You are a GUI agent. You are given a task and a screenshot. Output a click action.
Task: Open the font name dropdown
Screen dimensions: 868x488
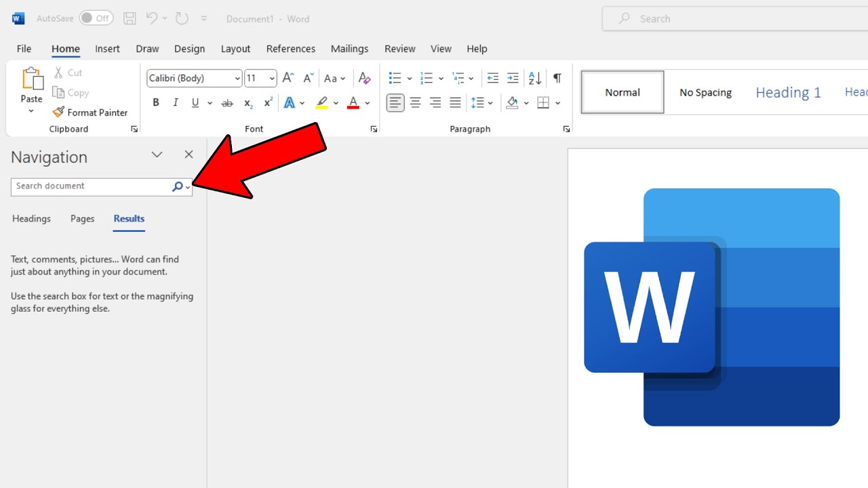click(x=237, y=79)
